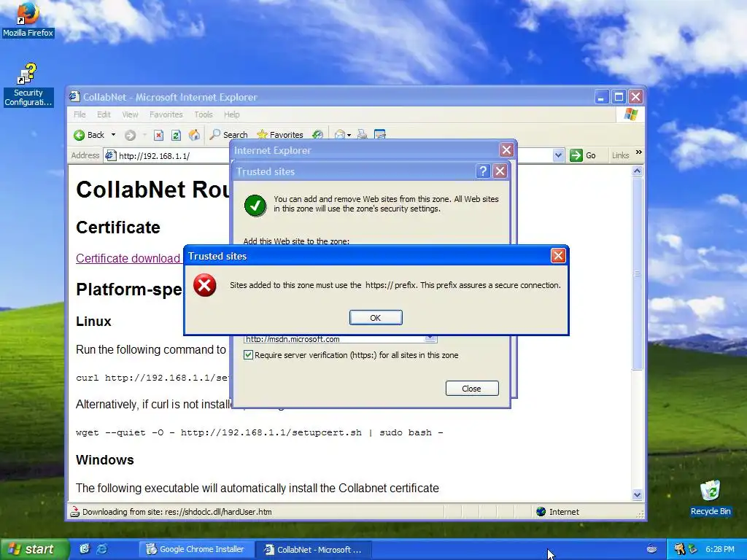
Task: Click the Windows flag logo in IE
Action: point(631,114)
